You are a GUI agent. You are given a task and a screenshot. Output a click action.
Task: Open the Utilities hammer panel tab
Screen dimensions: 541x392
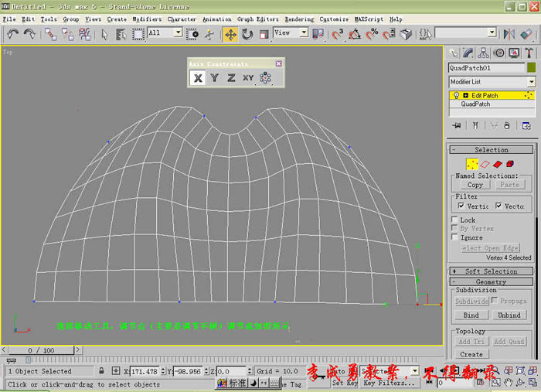click(x=529, y=53)
